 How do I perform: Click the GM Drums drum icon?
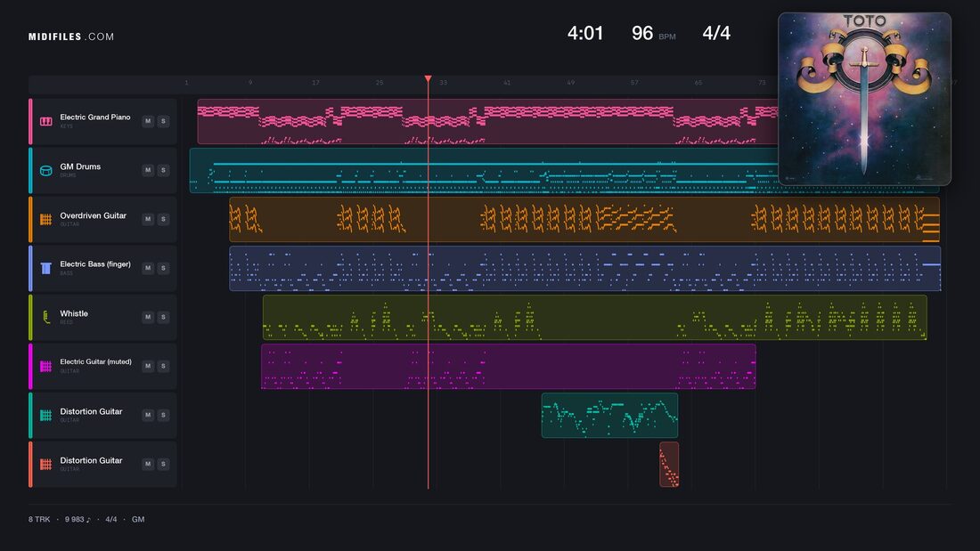46,171
